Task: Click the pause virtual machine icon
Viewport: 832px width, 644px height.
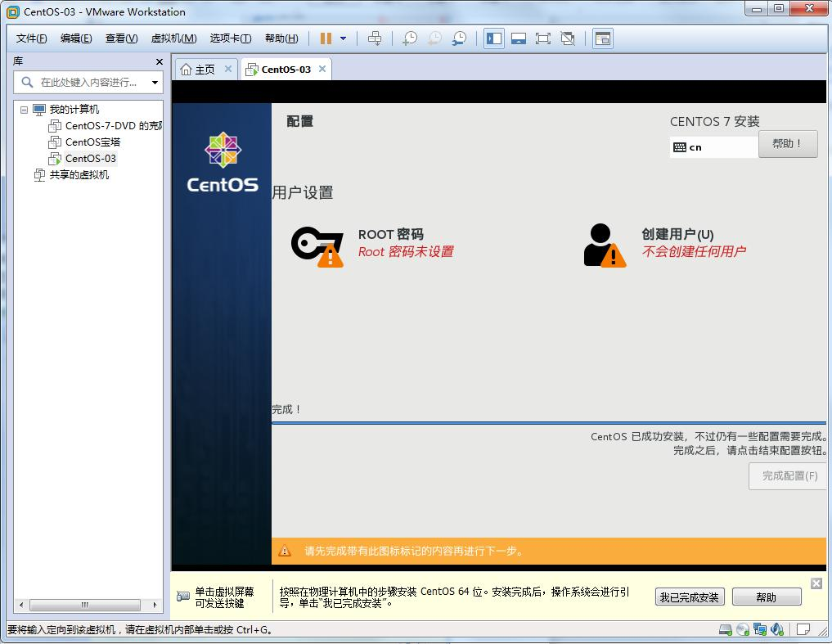Action: [x=326, y=38]
